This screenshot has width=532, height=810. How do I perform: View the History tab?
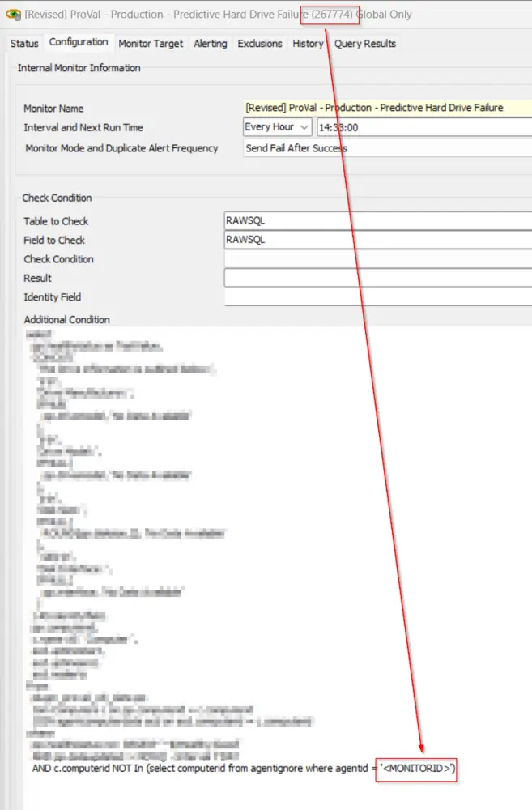click(308, 44)
